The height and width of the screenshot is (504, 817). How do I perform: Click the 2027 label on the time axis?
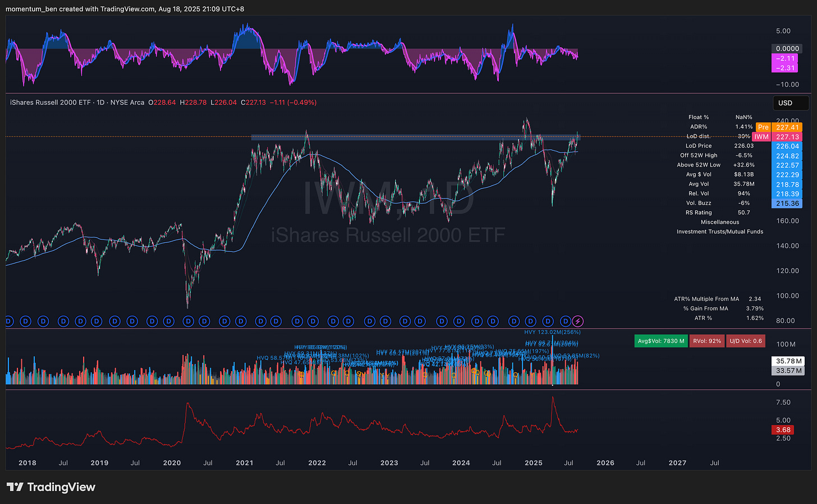pyautogui.click(x=677, y=463)
